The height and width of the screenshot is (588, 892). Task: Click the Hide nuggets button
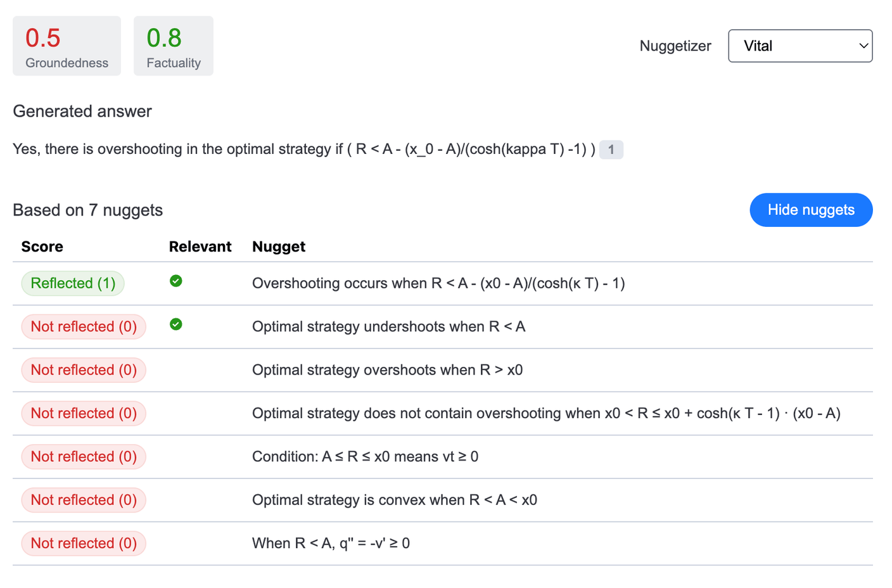[x=810, y=210]
